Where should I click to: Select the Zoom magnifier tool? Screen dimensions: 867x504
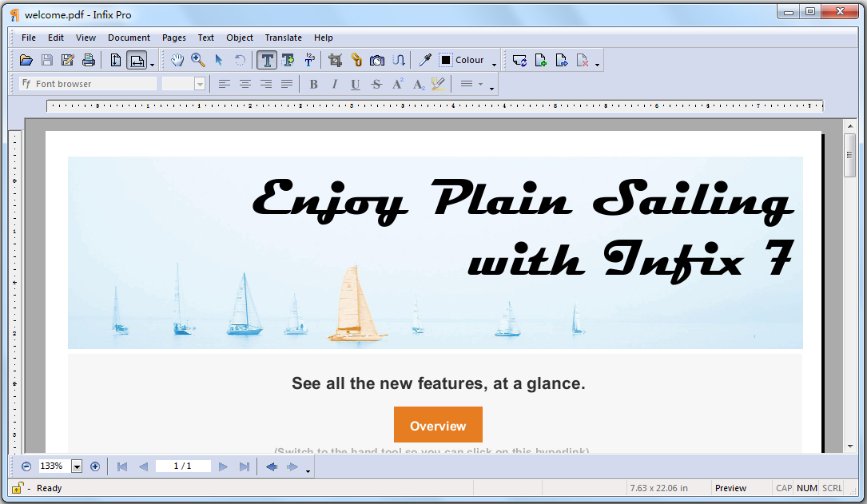(198, 60)
